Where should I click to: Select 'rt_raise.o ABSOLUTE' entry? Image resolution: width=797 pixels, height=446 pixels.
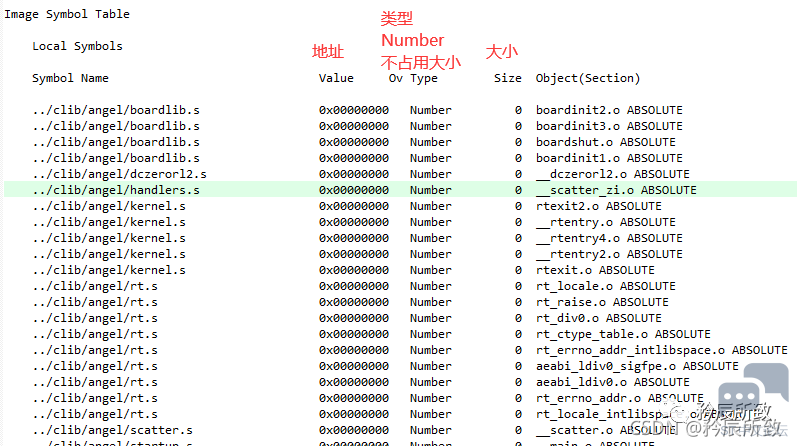coord(602,302)
